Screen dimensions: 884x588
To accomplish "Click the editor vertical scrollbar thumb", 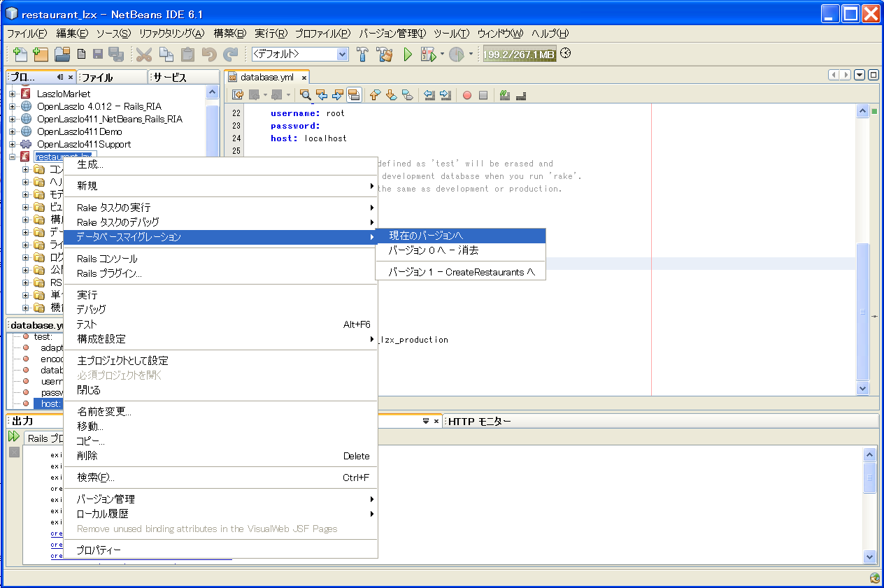I will pyautogui.click(x=862, y=312).
